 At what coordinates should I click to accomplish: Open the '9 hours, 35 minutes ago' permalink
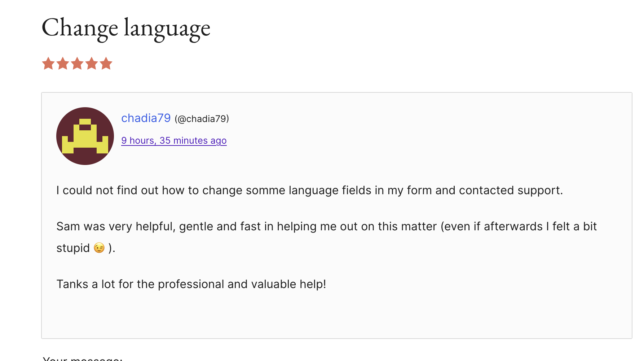(x=174, y=140)
